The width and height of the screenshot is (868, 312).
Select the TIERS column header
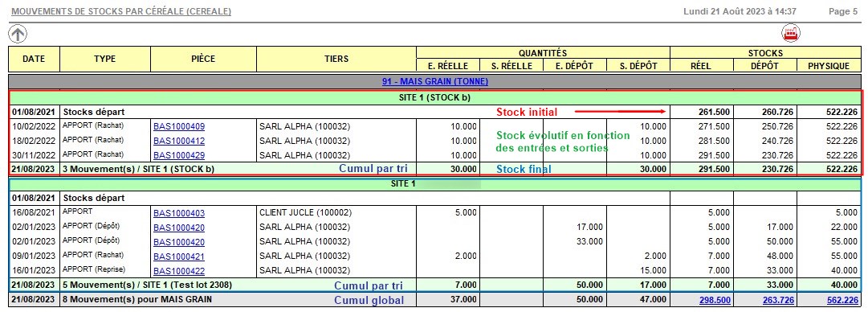click(336, 59)
